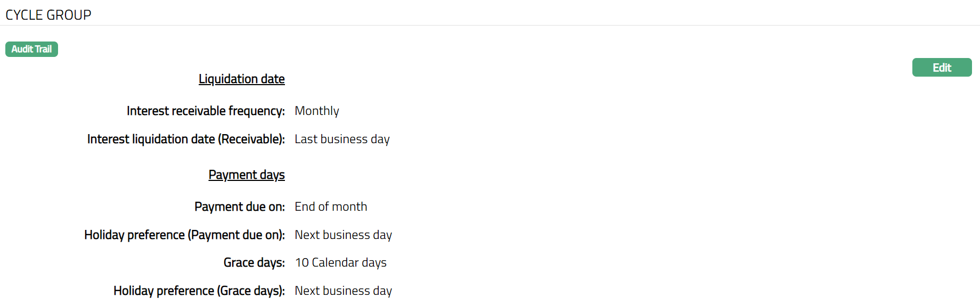Click the Interest receivable frequency label
The image size is (980, 306).
click(205, 111)
